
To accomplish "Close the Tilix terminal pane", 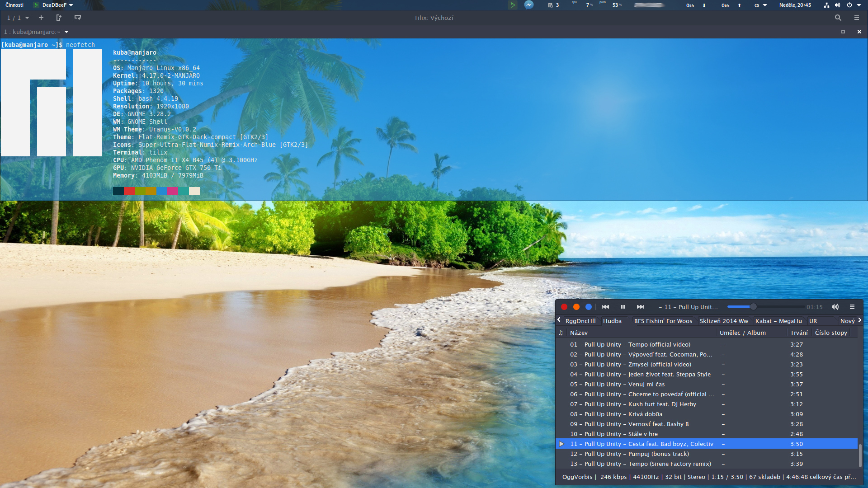I will pos(859,32).
